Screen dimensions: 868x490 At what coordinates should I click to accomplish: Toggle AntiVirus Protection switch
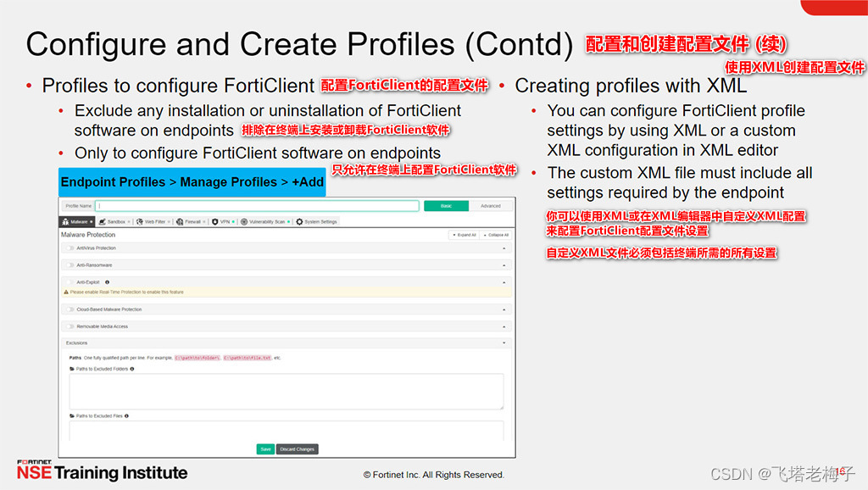coord(70,248)
